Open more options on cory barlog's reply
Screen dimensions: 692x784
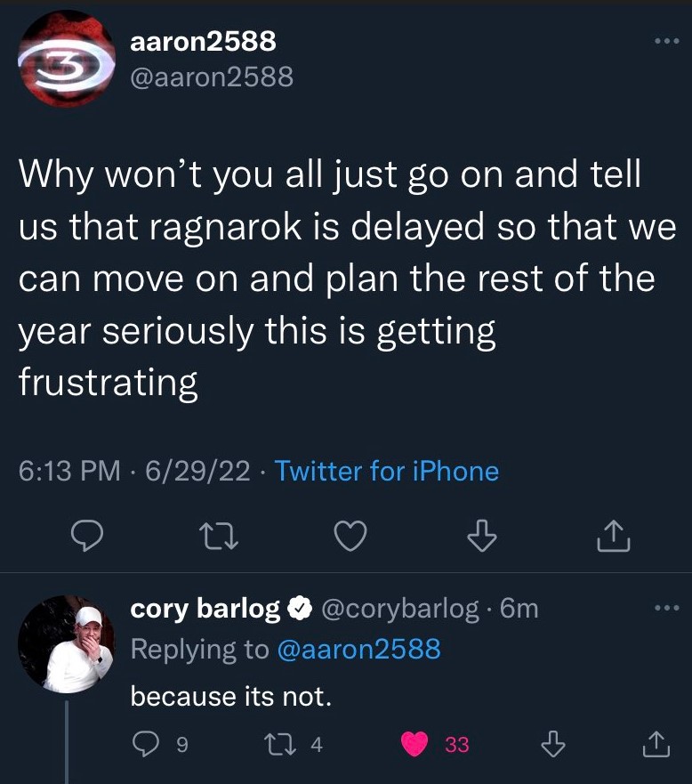[x=664, y=609]
